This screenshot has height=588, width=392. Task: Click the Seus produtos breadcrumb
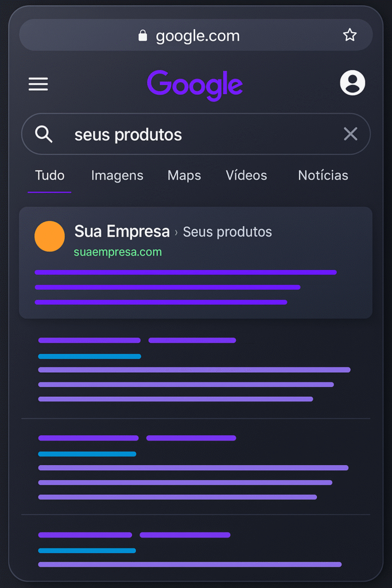tap(227, 232)
